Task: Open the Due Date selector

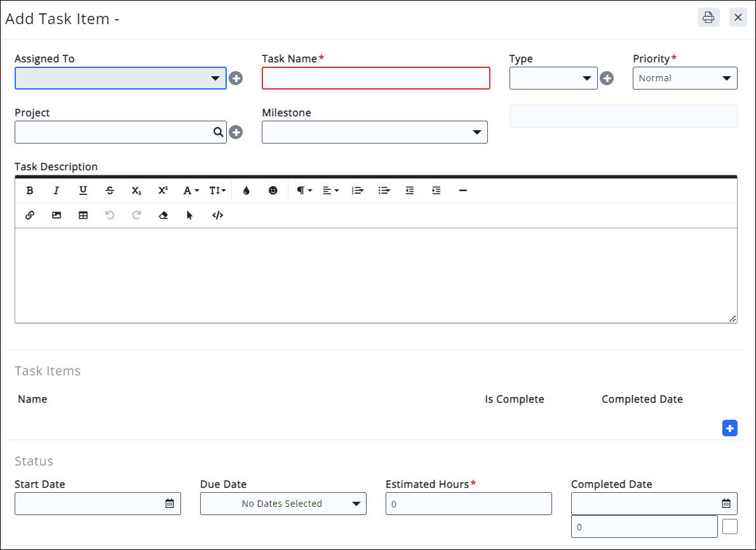Action: point(283,504)
